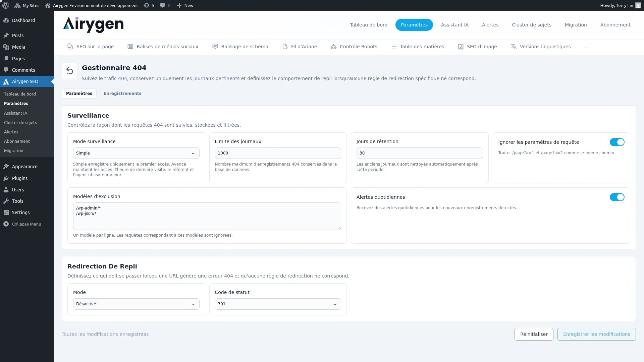Screen dimensions: 644x362
Task: Open sidebar Alertes submenu link
Action: tap(11, 132)
